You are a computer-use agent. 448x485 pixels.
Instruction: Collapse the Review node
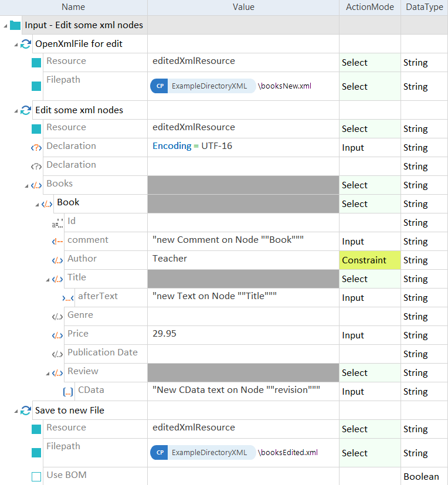(47, 373)
